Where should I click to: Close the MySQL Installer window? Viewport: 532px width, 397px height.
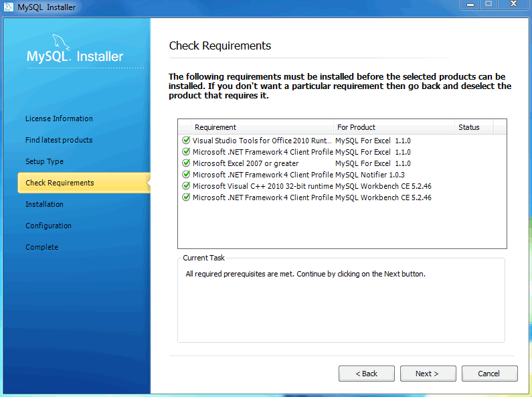pos(514,5)
